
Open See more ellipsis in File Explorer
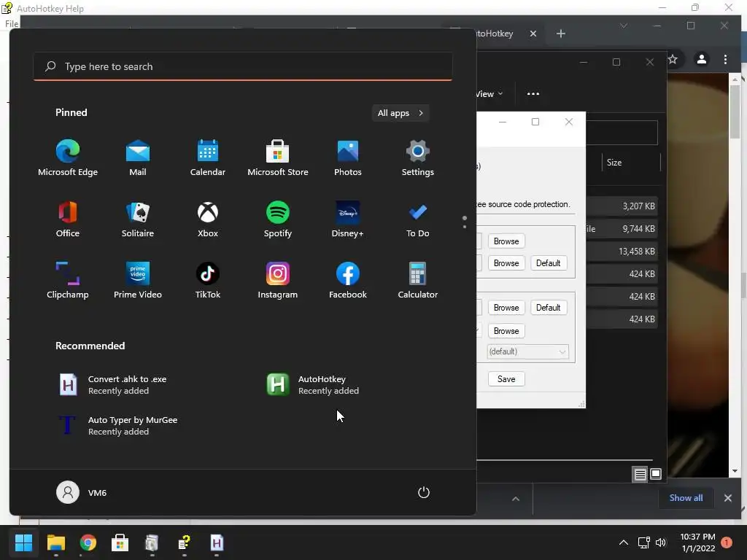533,94
